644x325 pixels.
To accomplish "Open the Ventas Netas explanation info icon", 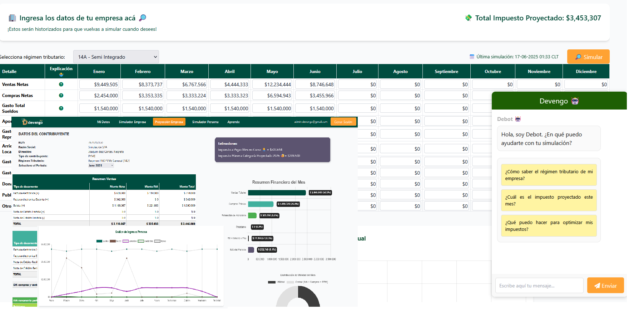I will point(61,84).
